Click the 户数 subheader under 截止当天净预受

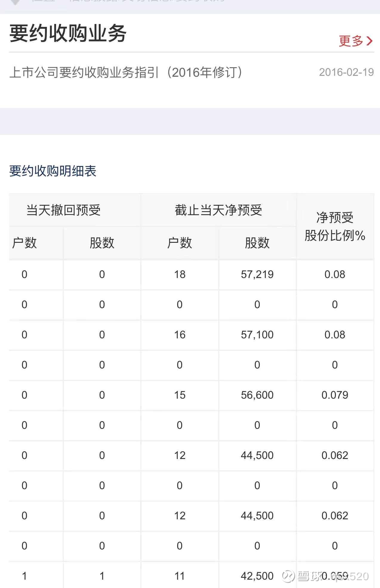[180, 243]
